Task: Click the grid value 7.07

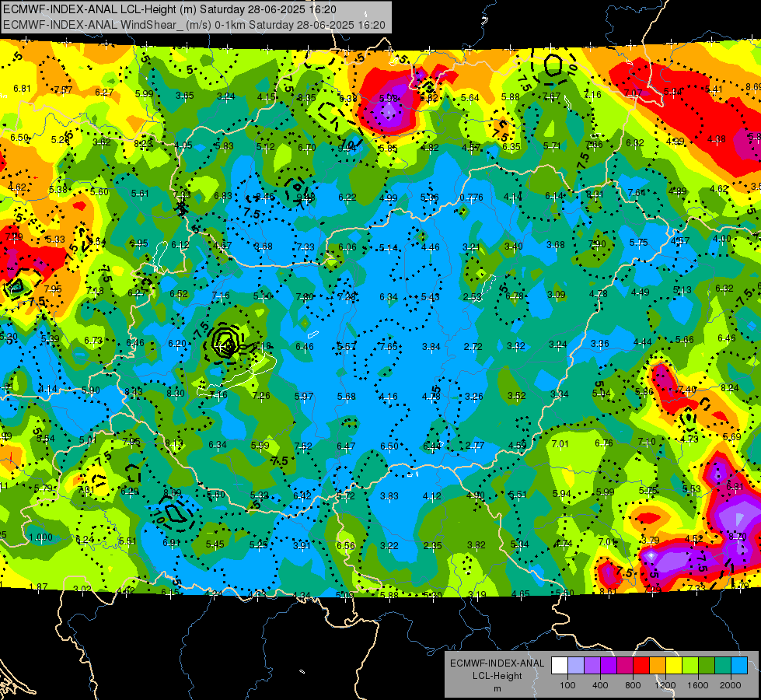Action: point(633,93)
